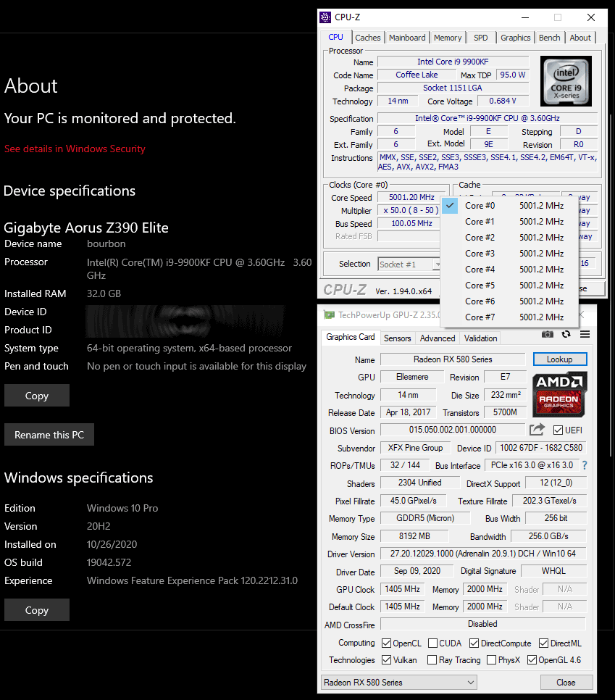Viewport: 615px width, 700px height.
Task: Select Core #7 in the core list
Action: point(509,317)
